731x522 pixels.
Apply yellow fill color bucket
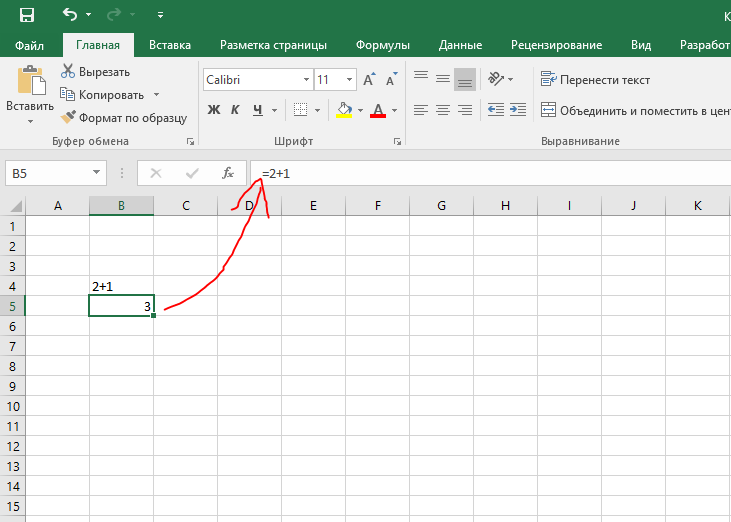pos(344,110)
